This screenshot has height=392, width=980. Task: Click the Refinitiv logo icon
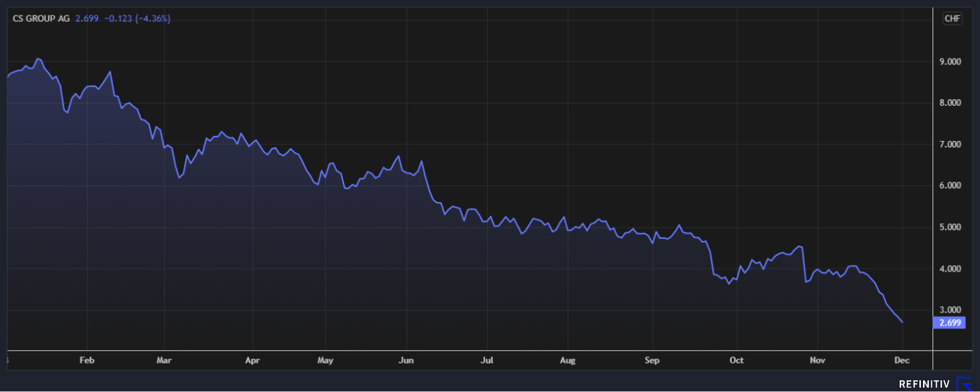[964, 384]
